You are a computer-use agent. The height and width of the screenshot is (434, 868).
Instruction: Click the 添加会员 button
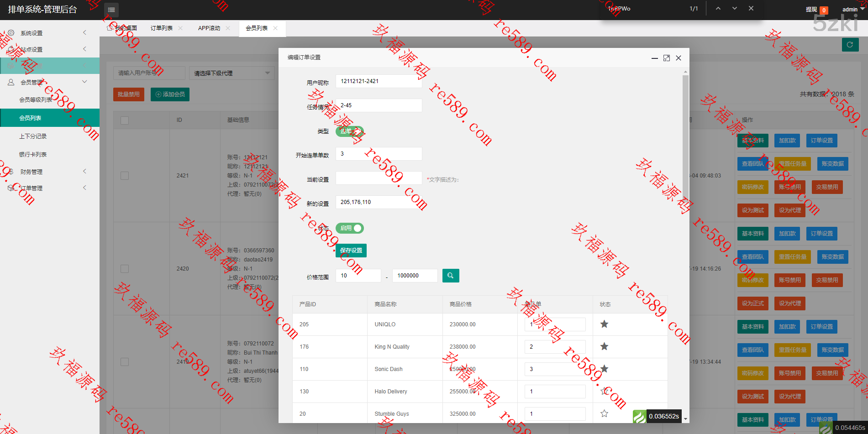point(170,94)
